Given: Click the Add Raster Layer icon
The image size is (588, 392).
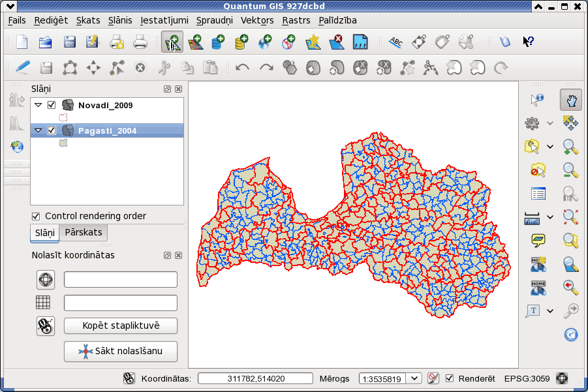Looking at the screenshot, I should click(196, 42).
